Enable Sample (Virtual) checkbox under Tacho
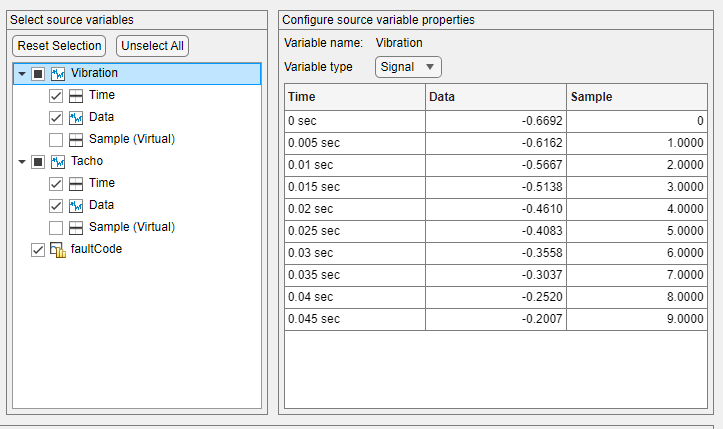 [x=56, y=228]
